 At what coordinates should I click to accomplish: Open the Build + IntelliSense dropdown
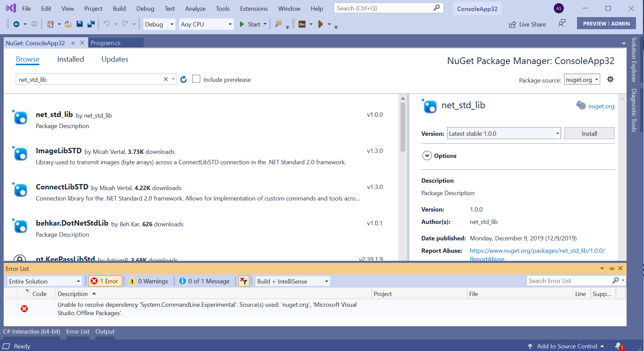click(x=293, y=281)
